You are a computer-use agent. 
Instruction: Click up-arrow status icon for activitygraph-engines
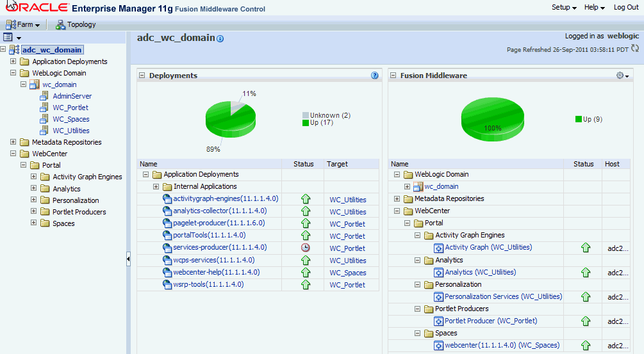point(306,199)
